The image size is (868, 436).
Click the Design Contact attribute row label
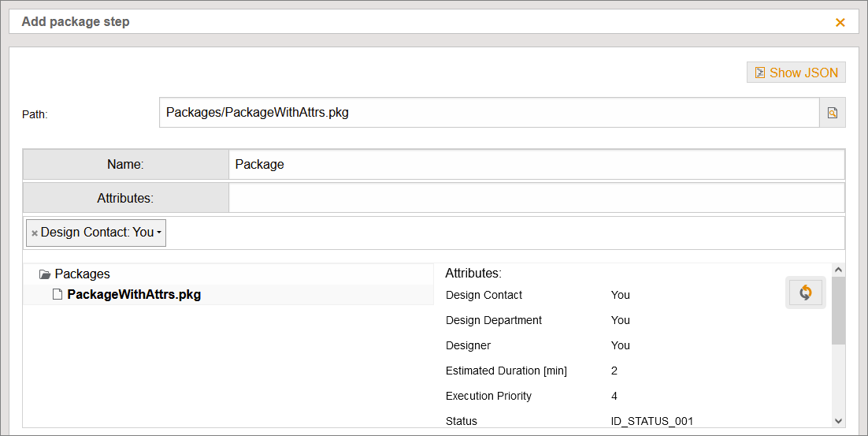tap(484, 296)
